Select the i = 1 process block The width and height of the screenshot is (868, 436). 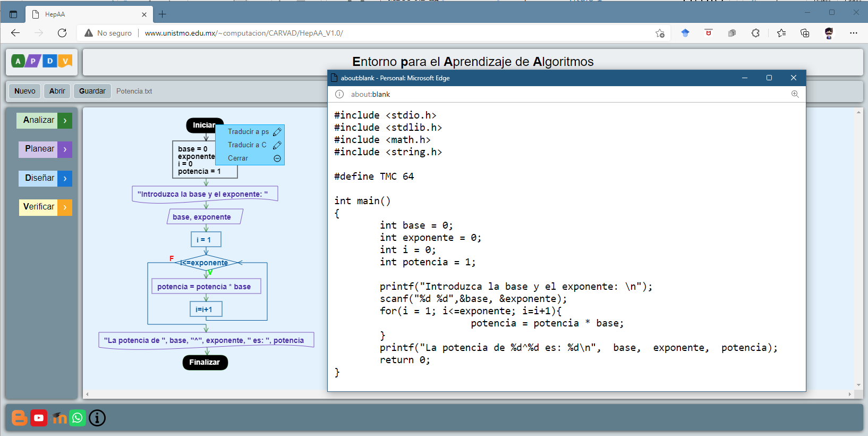point(206,240)
